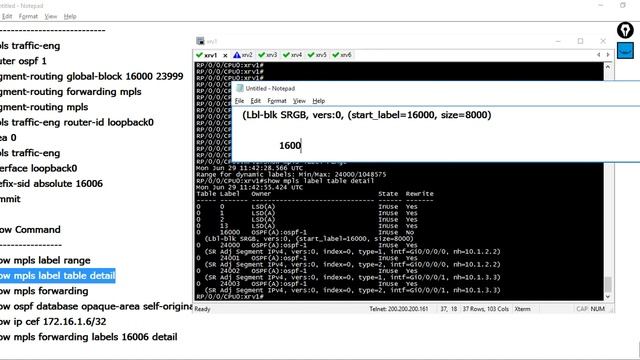Restore the background Notepad window size
This screenshot has height=360, width=640.
[x=623, y=5]
